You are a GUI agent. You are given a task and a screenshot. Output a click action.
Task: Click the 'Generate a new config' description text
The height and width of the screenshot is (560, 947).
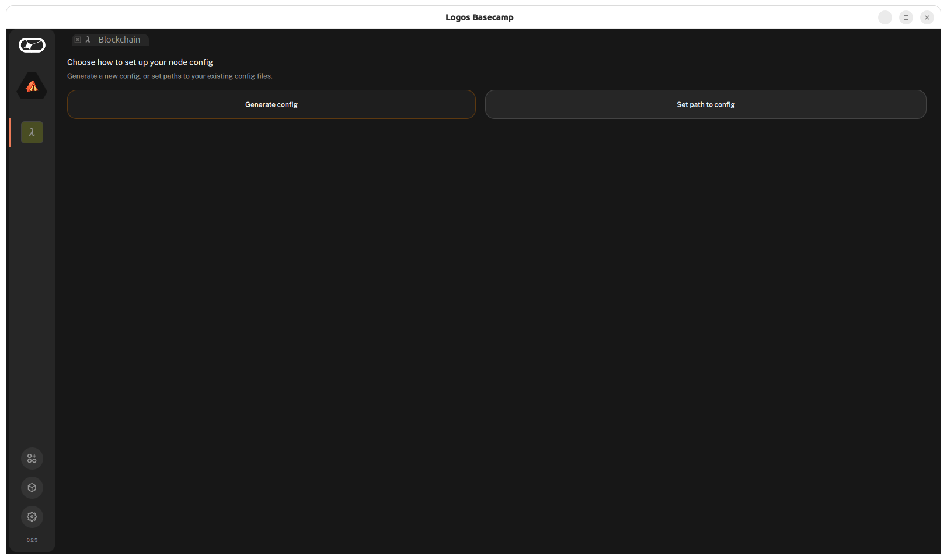click(170, 76)
